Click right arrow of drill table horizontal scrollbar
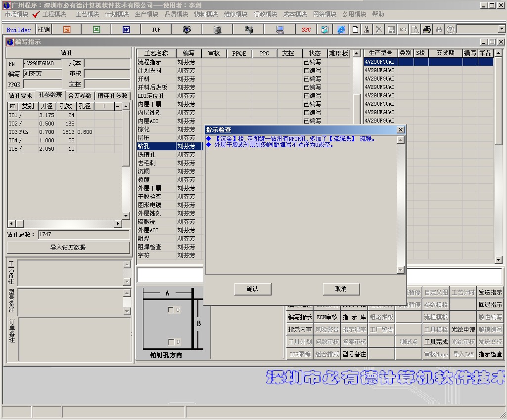Image resolution: width=507 pixels, height=420 pixels. [118, 223]
